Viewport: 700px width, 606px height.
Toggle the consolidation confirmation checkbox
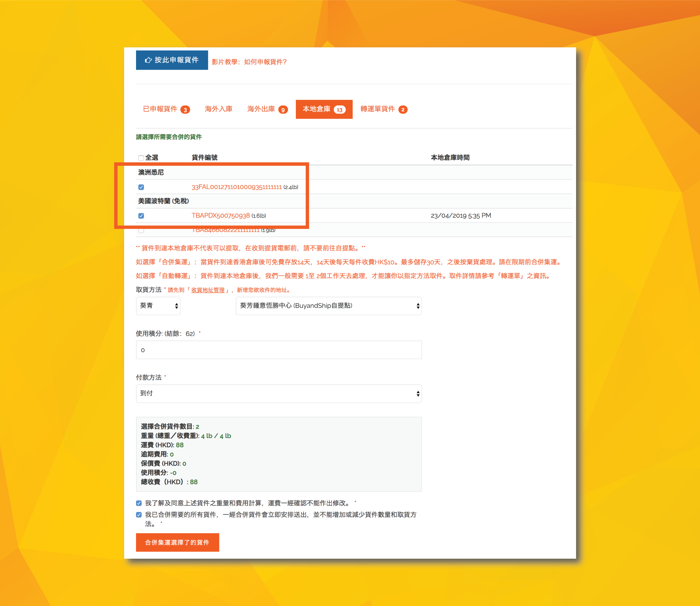click(x=139, y=515)
